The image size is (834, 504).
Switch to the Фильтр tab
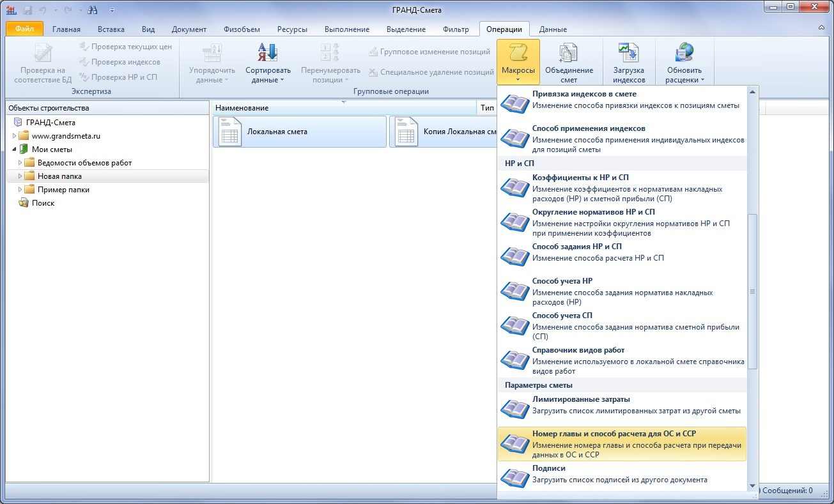point(456,29)
